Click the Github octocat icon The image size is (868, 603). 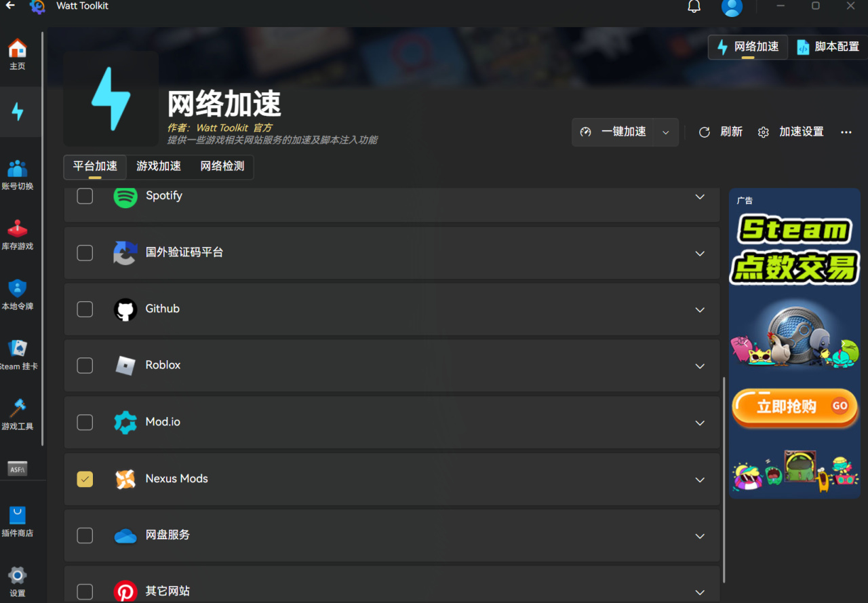(125, 309)
